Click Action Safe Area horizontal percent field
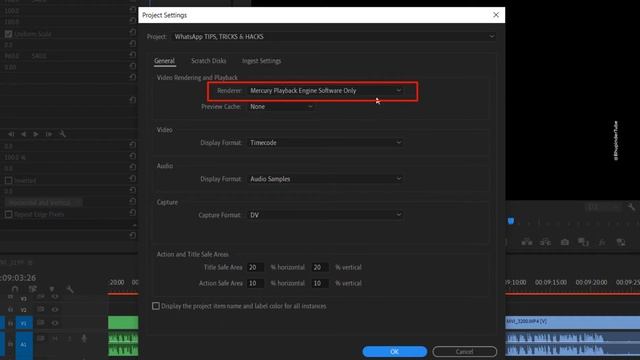Screen dimensions: 640x360 pos(255,283)
